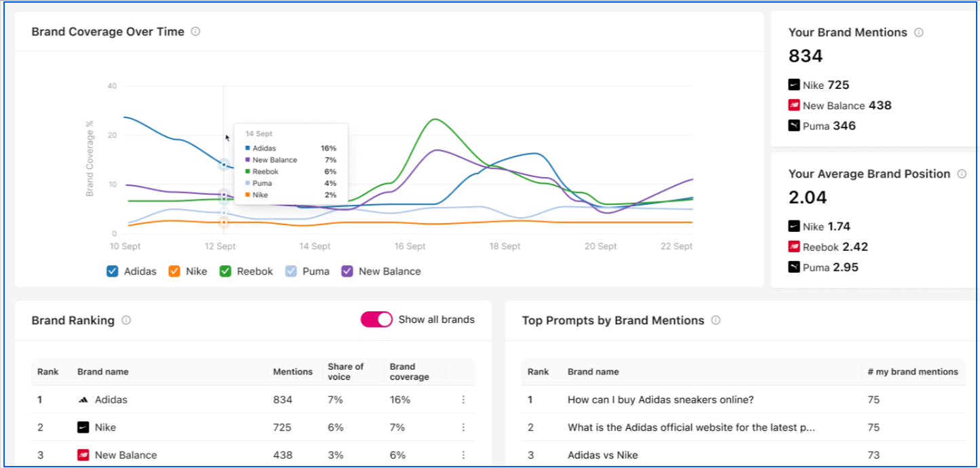Click the Rank header in the Top Prompts table
Image resolution: width=980 pixels, height=468 pixels.
click(x=538, y=372)
